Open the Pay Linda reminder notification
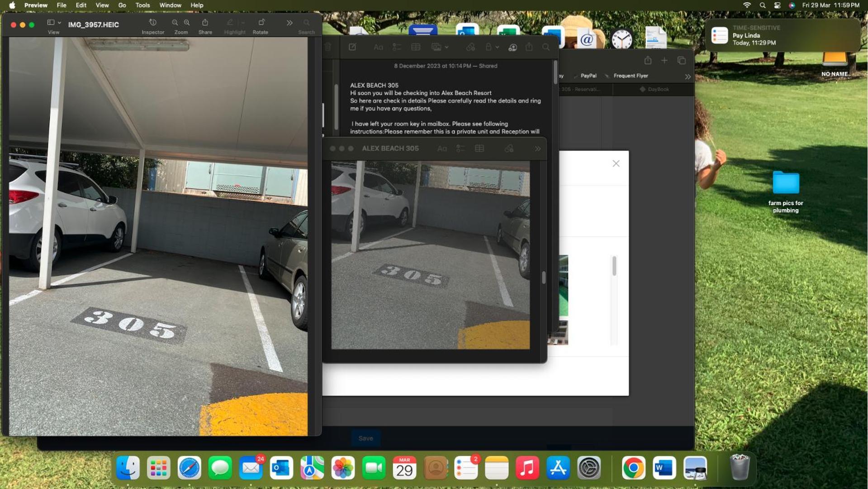Screen dimensions: 868x489 tap(783, 35)
